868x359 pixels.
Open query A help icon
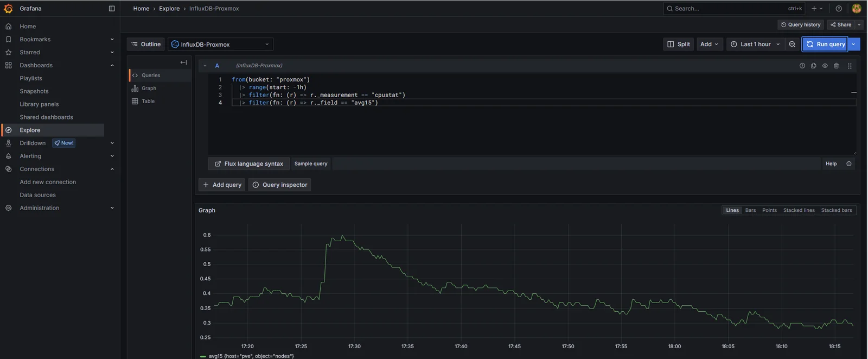[x=802, y=66]
